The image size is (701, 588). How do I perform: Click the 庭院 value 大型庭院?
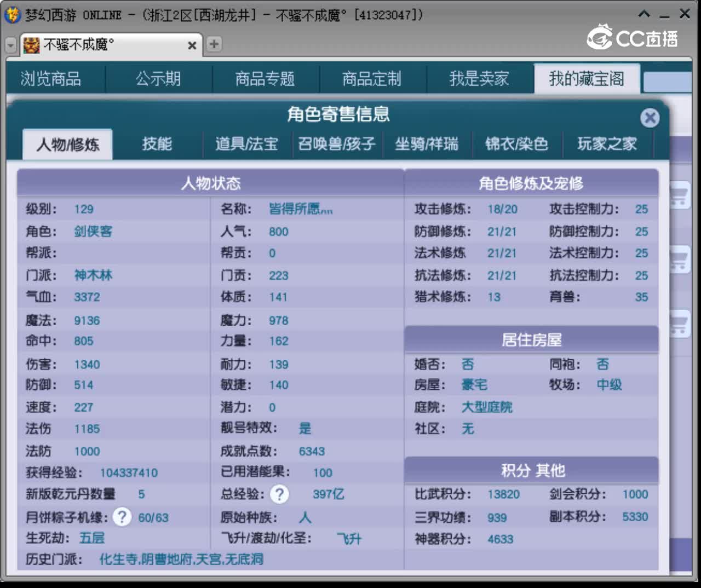pyautogui.click(x=487, y=407)
